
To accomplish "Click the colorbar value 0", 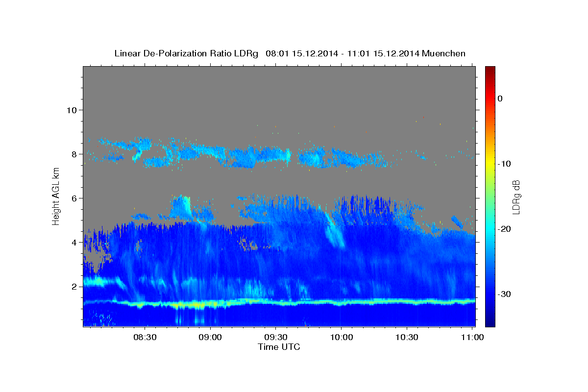I will coord(500,98).
